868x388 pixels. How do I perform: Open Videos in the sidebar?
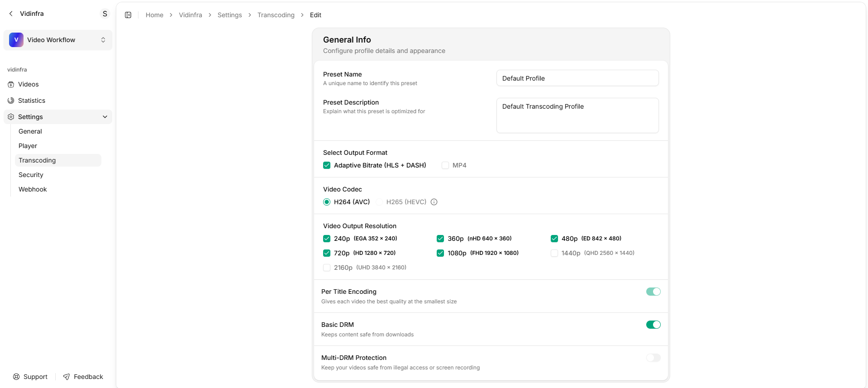pyautogui.click(x=58, y=84)
